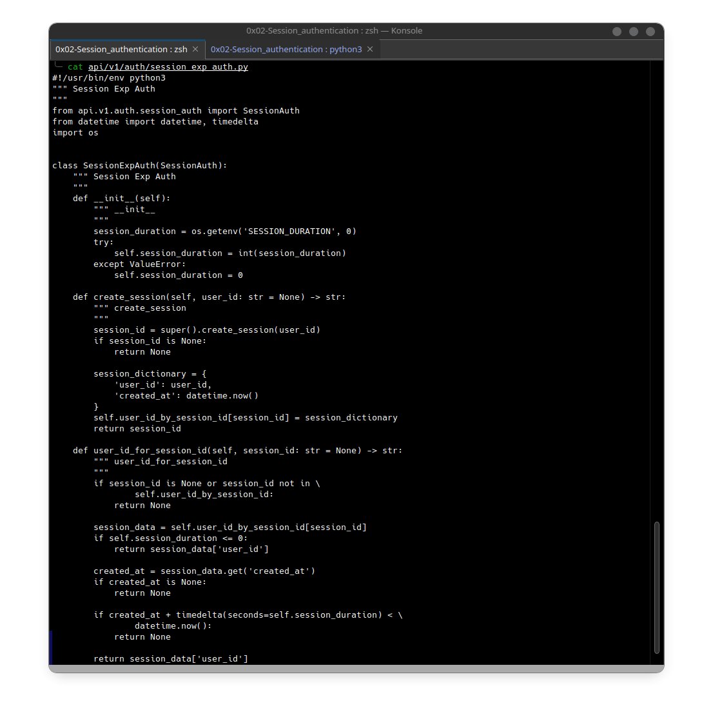Click the 'def user_id_for_session_id' definition line
The image size is (713, 728).
click(238, 451)
